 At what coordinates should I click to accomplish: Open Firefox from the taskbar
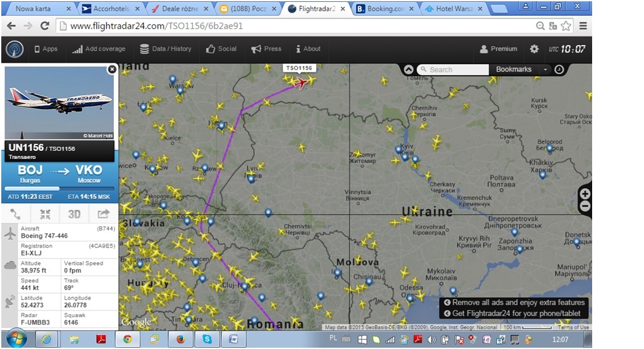pyautogui.click(x=180, y=339)
